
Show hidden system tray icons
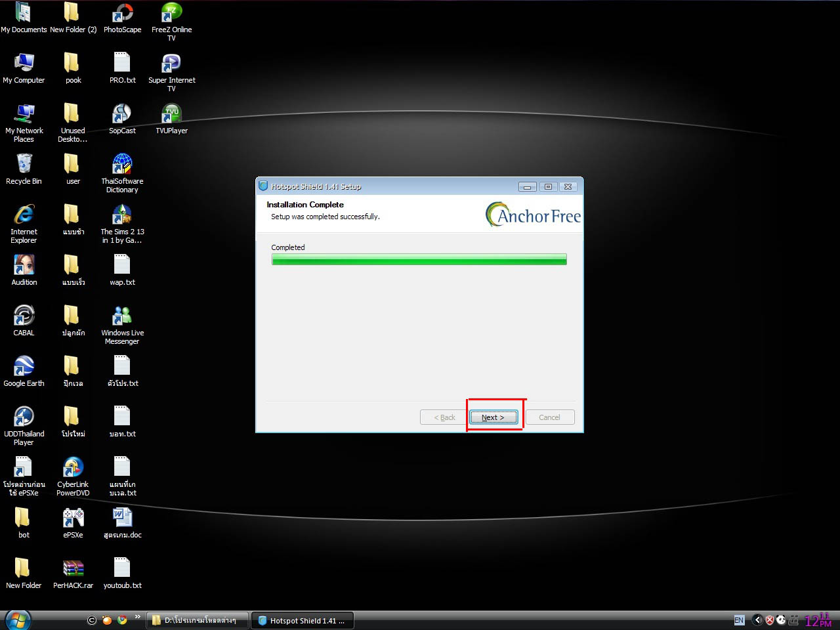click(x=757, y=620)
